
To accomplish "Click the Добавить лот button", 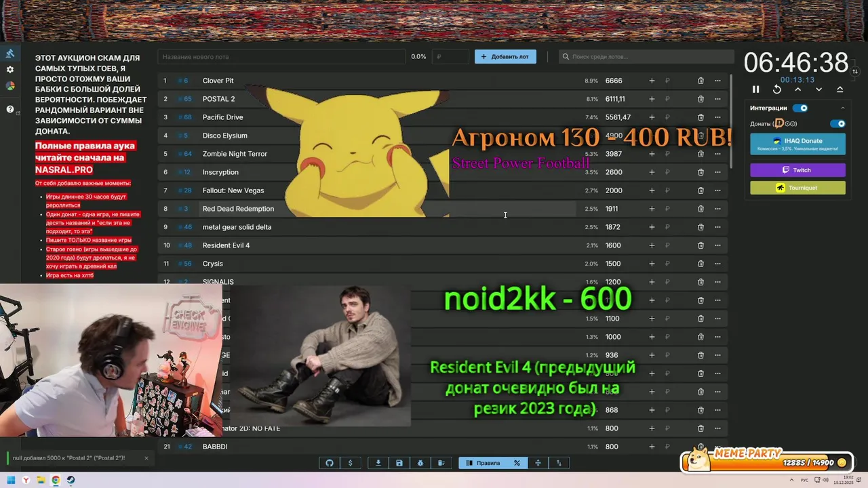I will (x=505, y=57).
